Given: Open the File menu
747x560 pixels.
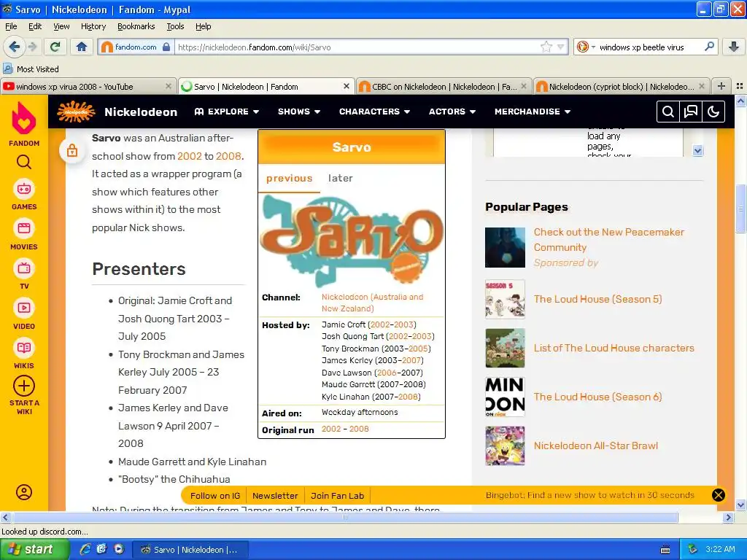Looking at the screenshot, I should (x=11, y=26).
